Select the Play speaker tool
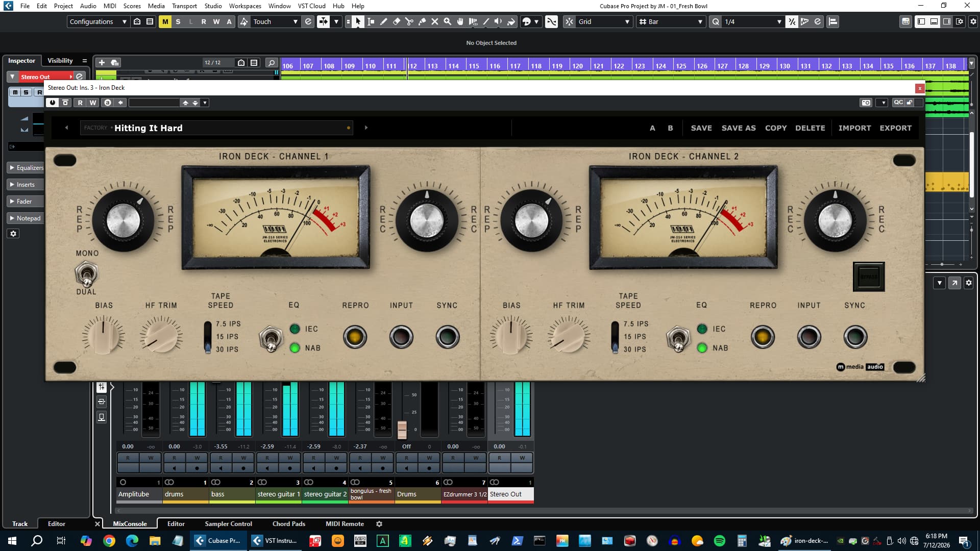 (x=498, y=21)
